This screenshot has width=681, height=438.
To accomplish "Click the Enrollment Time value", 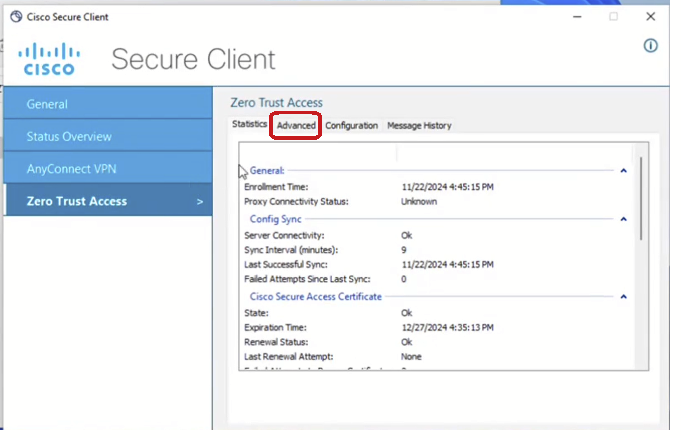I will pyautogui.click(x=447, y=187).
